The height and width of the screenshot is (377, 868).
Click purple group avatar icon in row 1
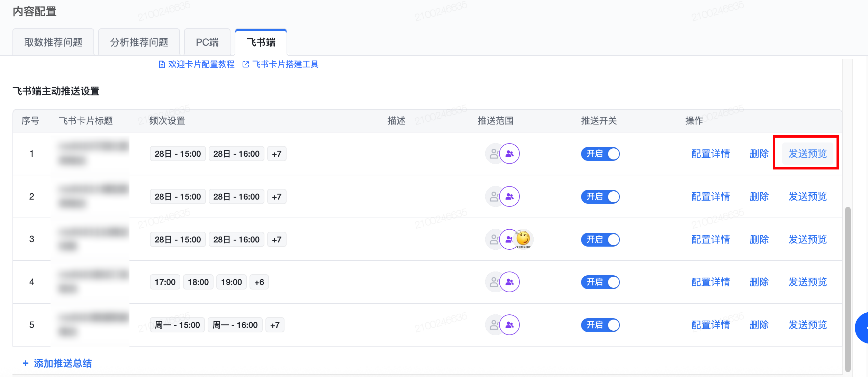(x=509, y=154)
